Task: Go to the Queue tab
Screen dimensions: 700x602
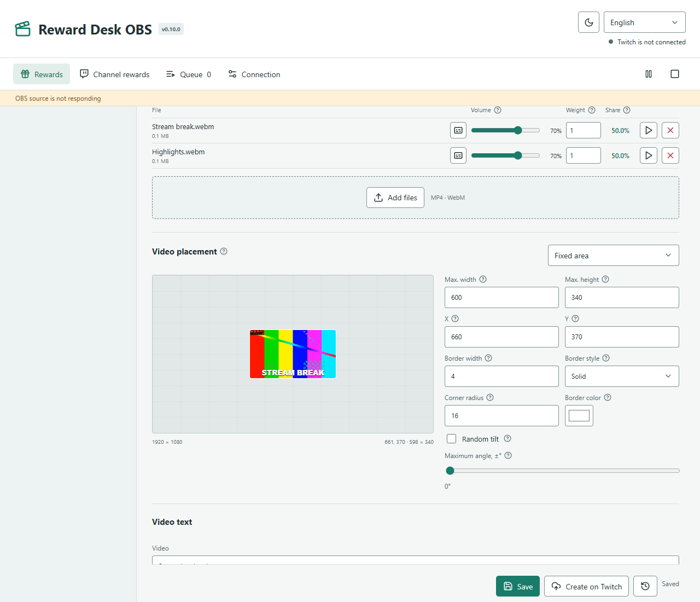Action: (189, 74)
